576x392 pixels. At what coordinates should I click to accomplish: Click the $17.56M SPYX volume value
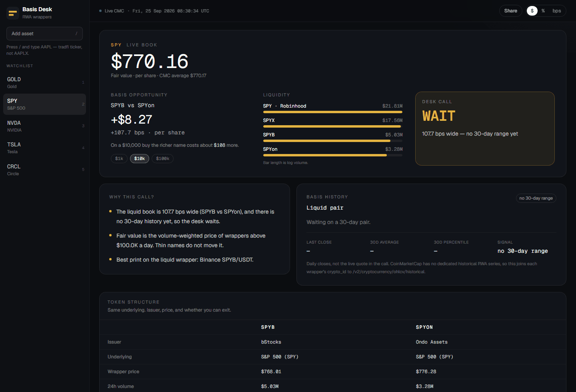(392, 120)
